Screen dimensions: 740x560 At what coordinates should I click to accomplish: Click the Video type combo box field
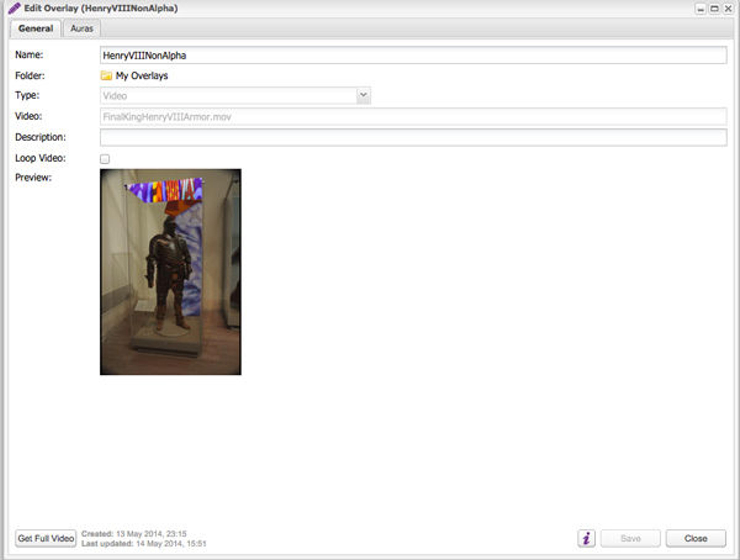(x=227, y=96)
